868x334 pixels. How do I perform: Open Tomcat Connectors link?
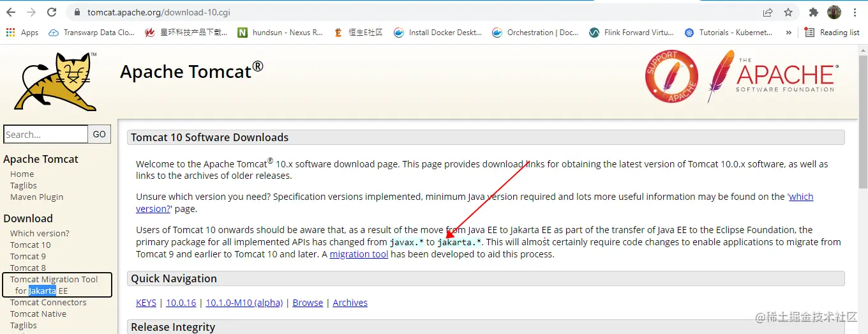point(49,302)
